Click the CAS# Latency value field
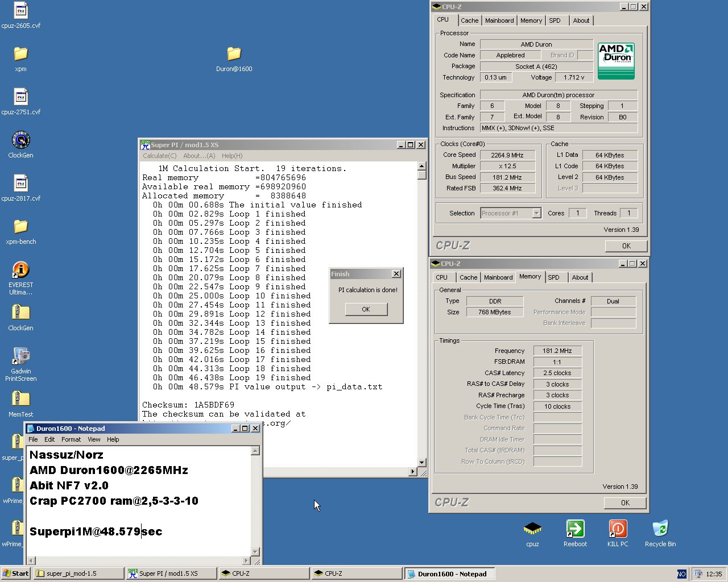 click(557, 373)
